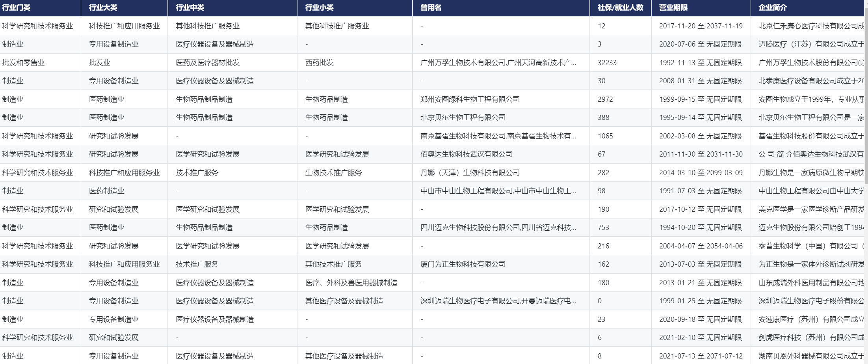Select former name 丹娜（天津）生物科技有限公司
This screenshot has height=364, width=868.
point(470,172)
